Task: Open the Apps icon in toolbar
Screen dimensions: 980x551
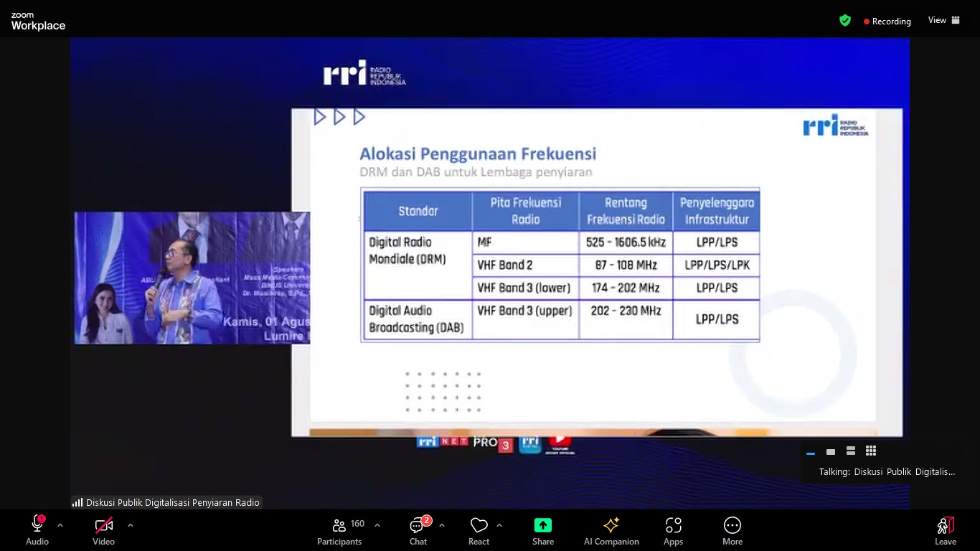Action: pos(673,530)
